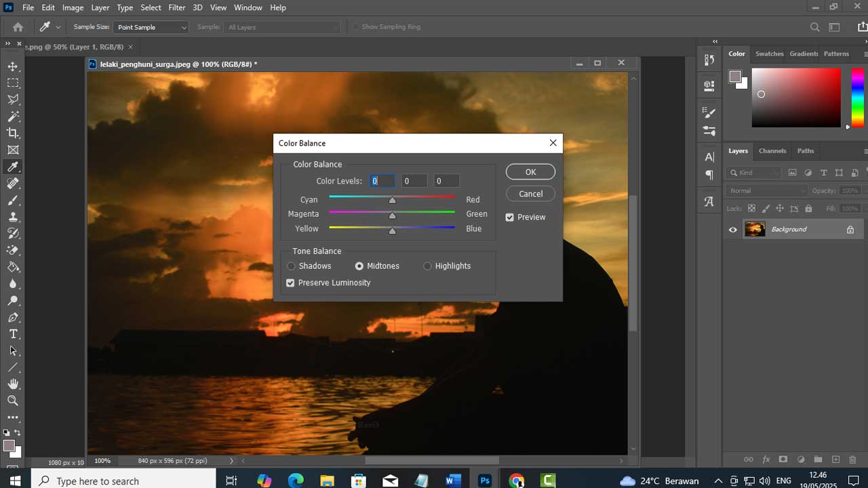Select the Move tool

(x=13, y=66)
